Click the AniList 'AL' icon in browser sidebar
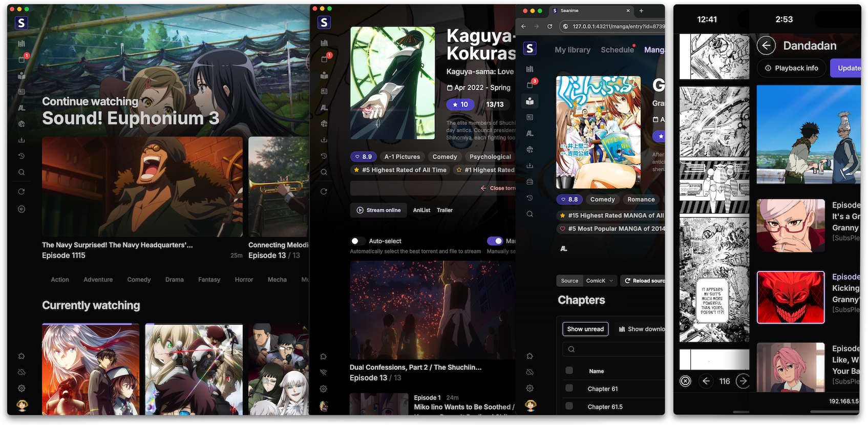The height and width of the screenshot is (425, 868). pyautogui.click(x=530, y=134)
